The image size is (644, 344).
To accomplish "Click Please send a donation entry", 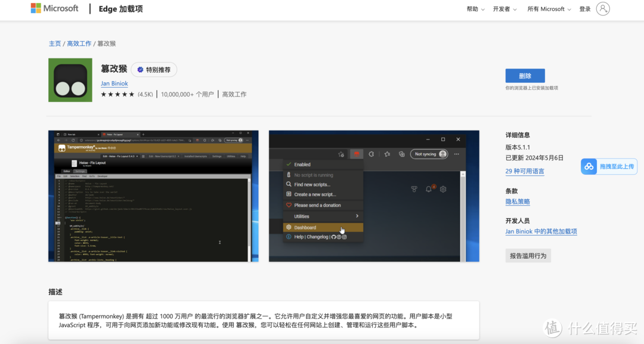I will [x=323, y=205].
